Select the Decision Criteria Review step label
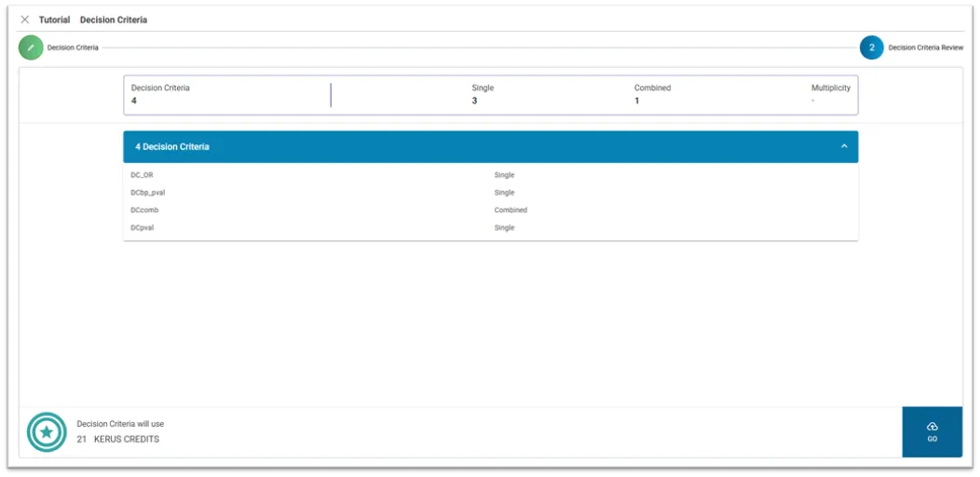The image size is (980, 477). pyautogui.click(x=925, y=48)
